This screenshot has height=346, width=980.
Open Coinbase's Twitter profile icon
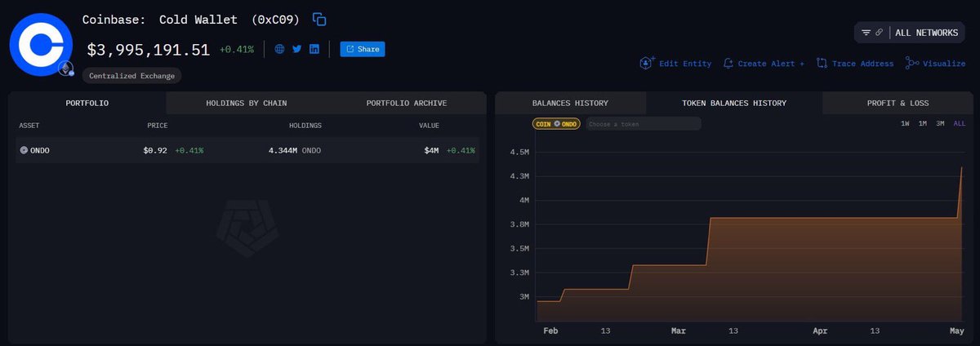coord(297,49)
